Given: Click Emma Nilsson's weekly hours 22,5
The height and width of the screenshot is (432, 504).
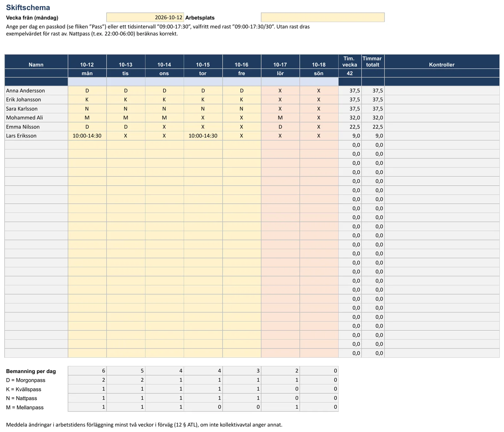Looking at the screenshot, I should [x=350, y=127].
